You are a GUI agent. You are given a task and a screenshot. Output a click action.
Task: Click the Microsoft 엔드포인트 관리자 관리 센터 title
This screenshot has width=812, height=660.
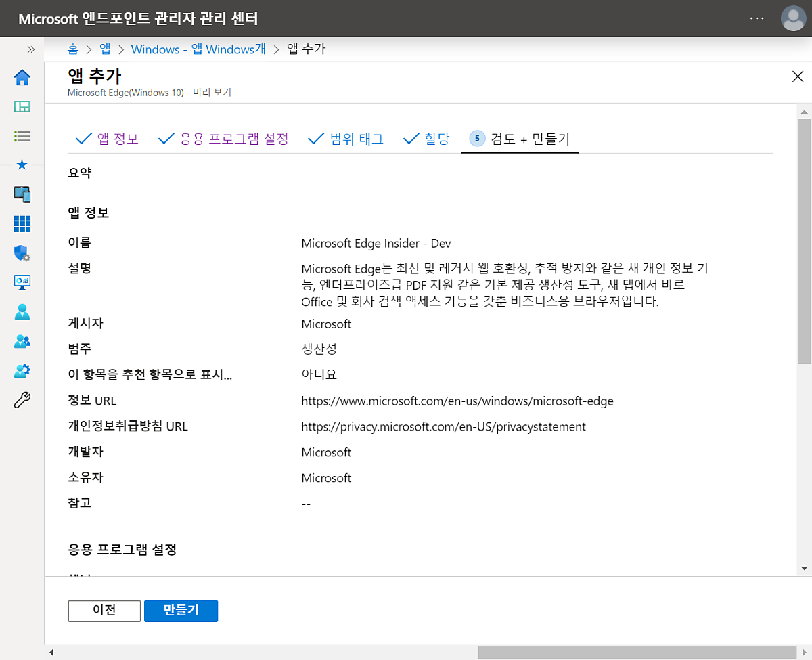pyautogui.click(x=138, y=18)
